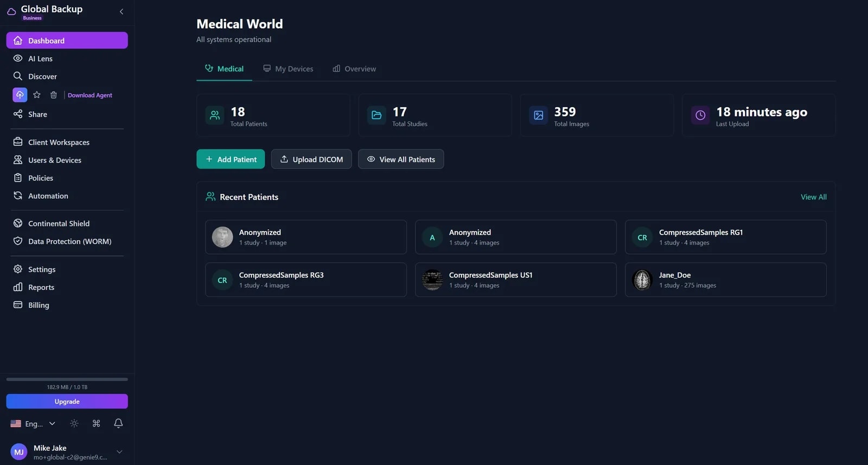868x465 pixels.
Task: Select the Medical tab
Action: pos(224,69)
